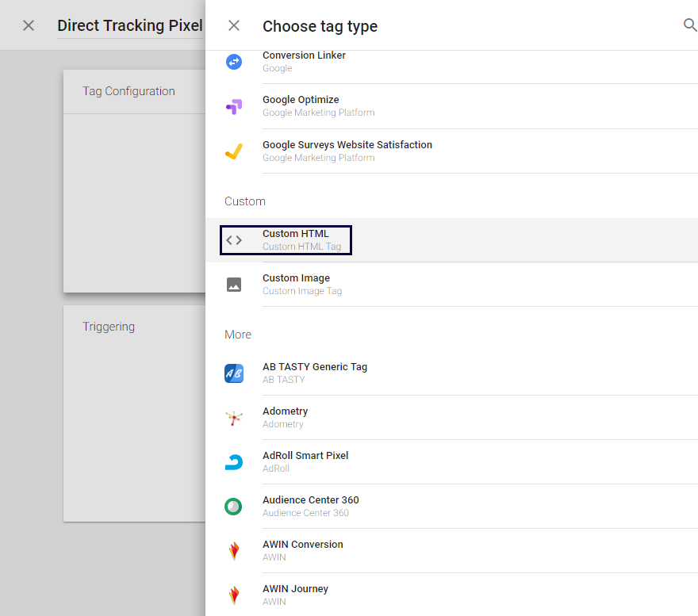Pick the Custom HTML tag option
The image size is (698, 616).
(x=296, y=234)
